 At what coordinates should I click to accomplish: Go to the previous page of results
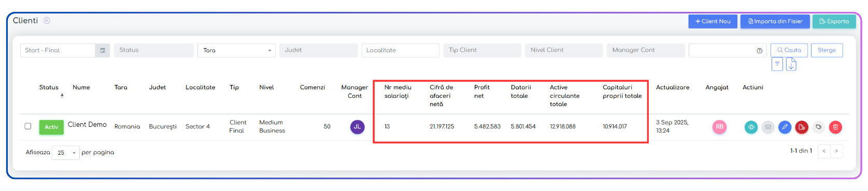click(824, 151)
